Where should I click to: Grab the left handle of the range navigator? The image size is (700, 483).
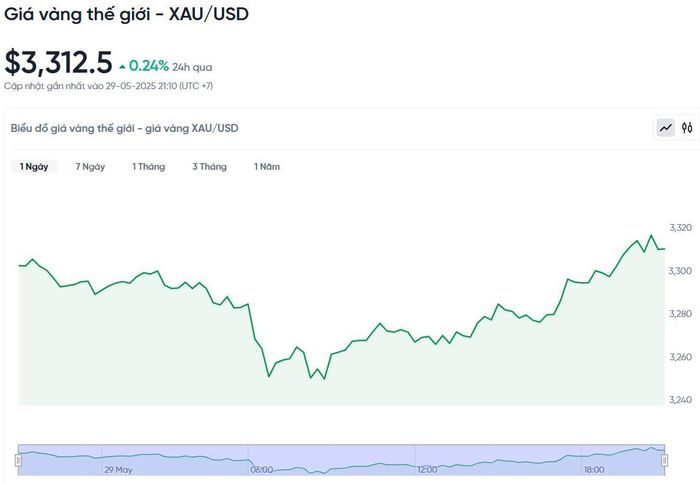[18, 460]
